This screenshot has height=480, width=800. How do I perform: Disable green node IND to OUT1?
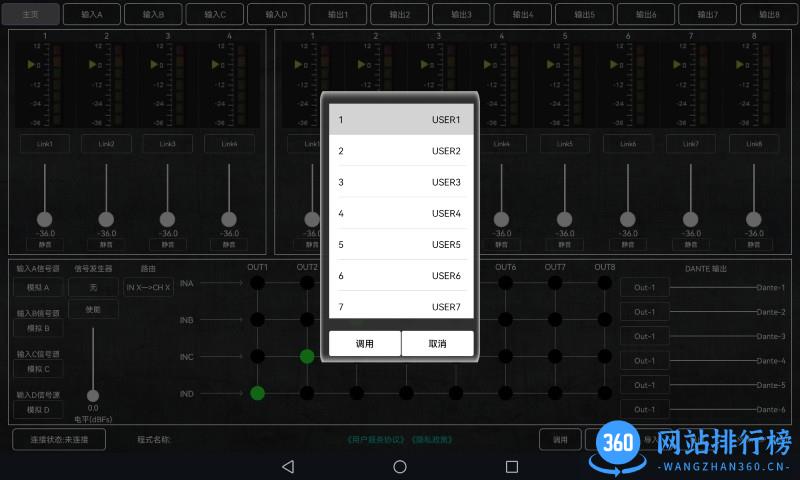click(258, 393)
